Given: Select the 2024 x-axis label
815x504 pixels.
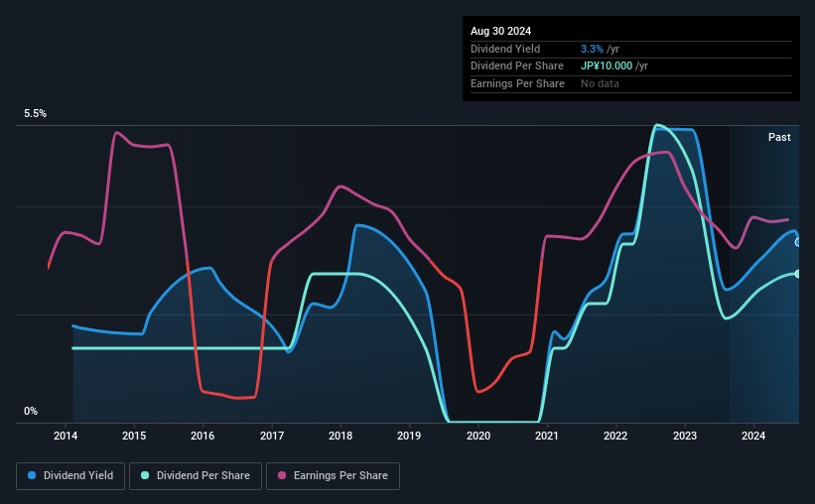Looking at the screenshot, I should click(x=753, y=436).
